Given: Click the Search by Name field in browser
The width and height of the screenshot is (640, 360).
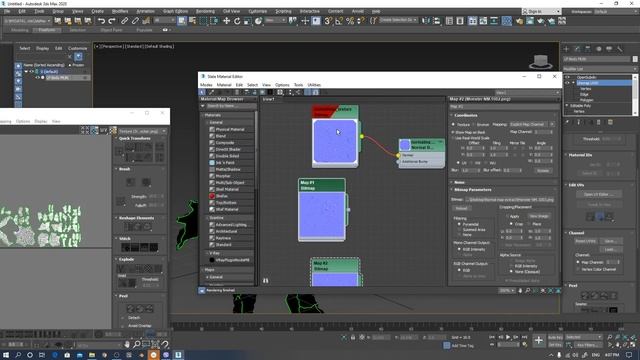Looking at the screenshot, I should [231, 106].
